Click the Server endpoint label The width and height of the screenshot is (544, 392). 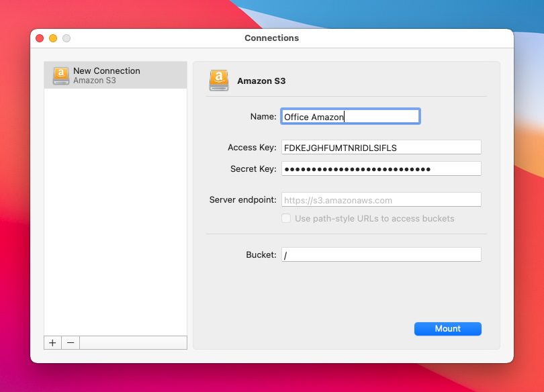[243, 200]
